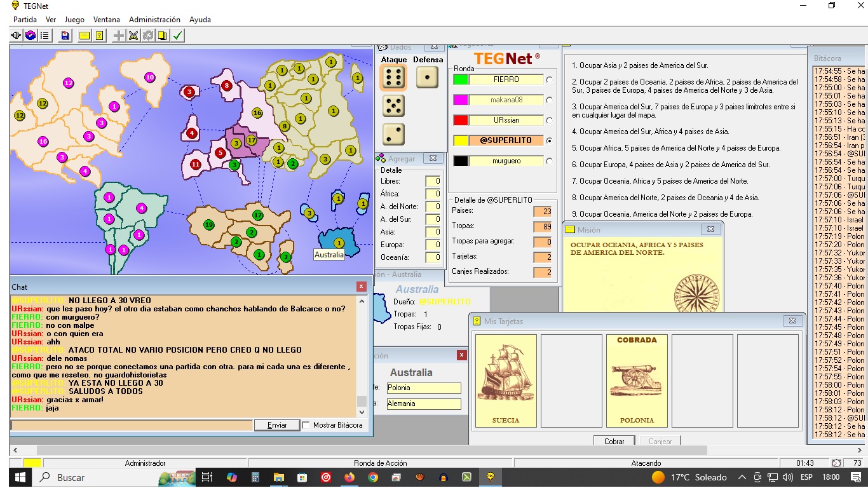Select the magenta army token numbered 10
Image resolution: width=868 pixels, height=488 pixels.
[x=149, y=78]
